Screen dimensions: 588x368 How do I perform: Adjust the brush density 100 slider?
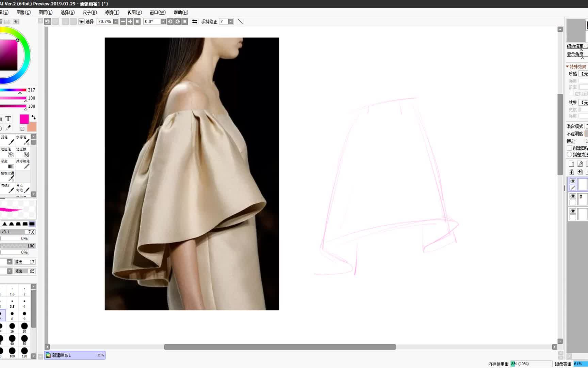18,246
